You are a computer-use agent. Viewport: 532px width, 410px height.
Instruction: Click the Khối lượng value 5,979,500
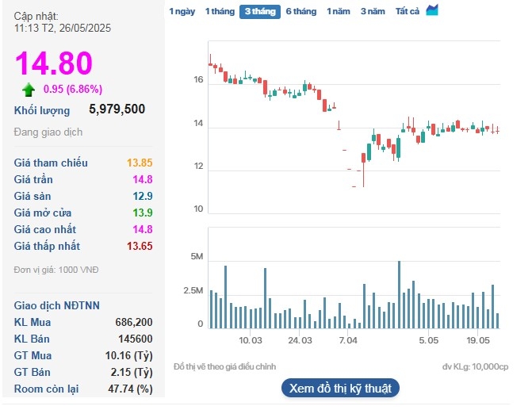click(117, 109)
